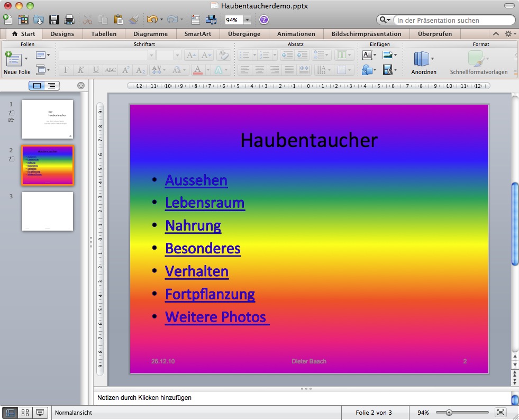Insert a text box from Einfügen group
This screenshot has height=420, width=519.
coord(367,55)
